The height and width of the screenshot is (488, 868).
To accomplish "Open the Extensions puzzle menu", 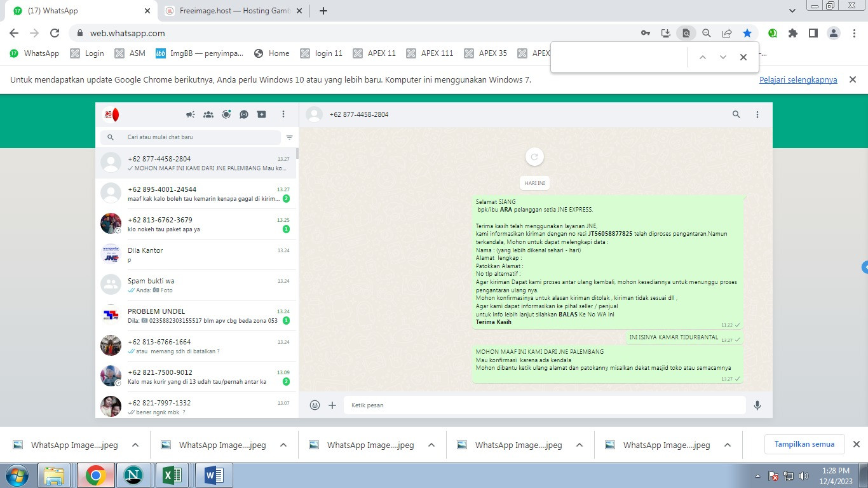I will (x=793, y=33).
